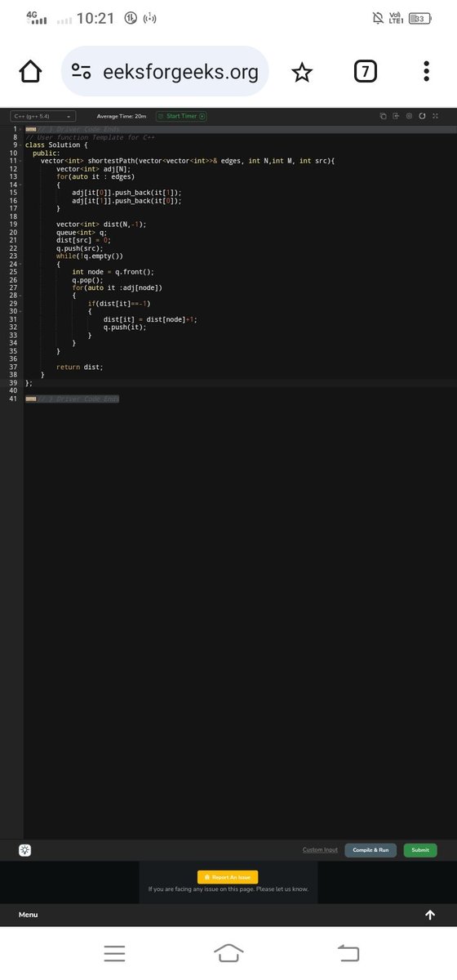Viewport: 457px width, 980px height.
Task: Start the timer button
Action: 181,116
